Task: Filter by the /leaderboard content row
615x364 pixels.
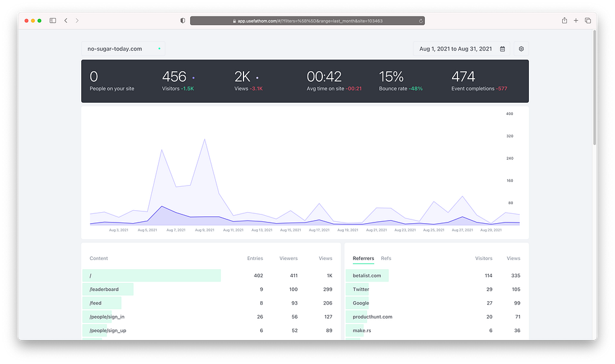Action: [x=207, y=290]
